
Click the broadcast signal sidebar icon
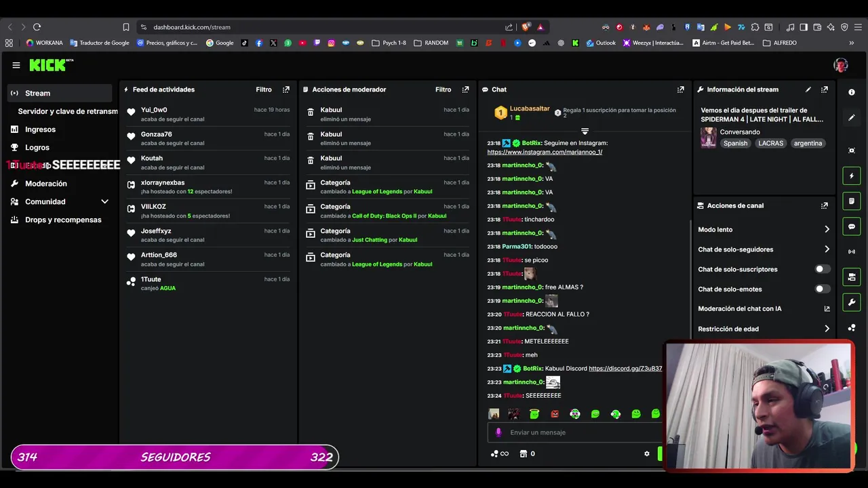click(x=852, y=251)
